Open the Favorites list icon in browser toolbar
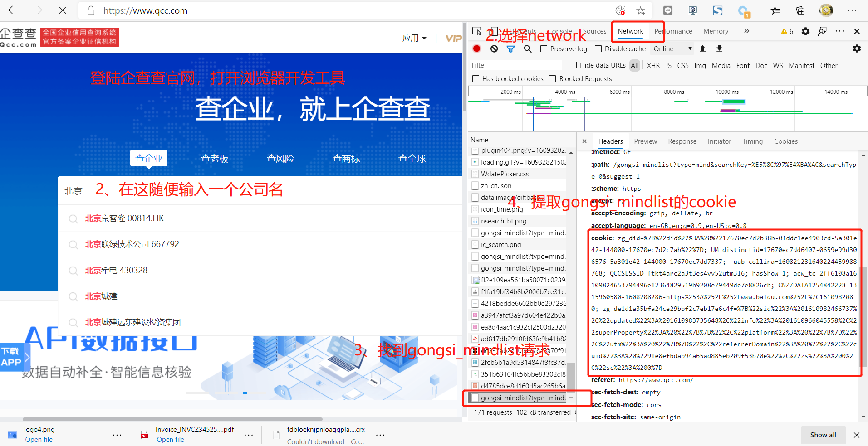Image resolution: width=868 pixels, height=446 pixels. coord(775,10)
